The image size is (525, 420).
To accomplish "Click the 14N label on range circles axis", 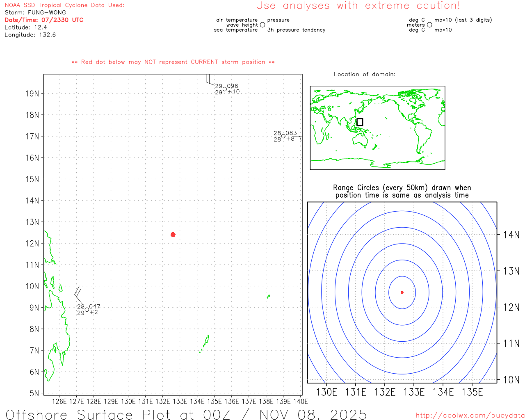I will pos(511,235).
